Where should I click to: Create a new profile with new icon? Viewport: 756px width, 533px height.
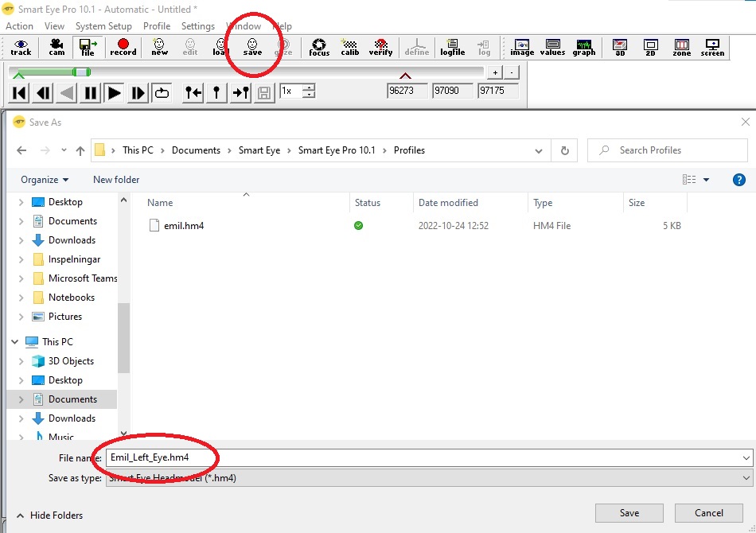coord(159,47)
